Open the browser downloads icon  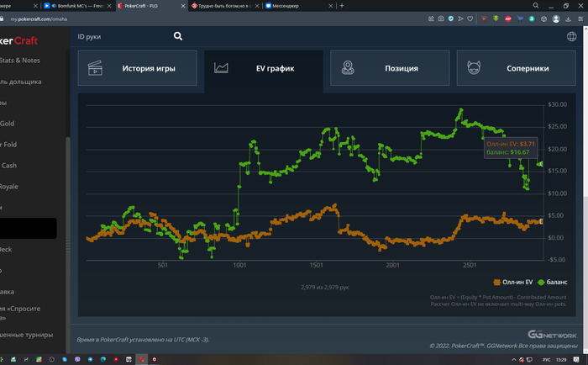[x=568, y=19]
